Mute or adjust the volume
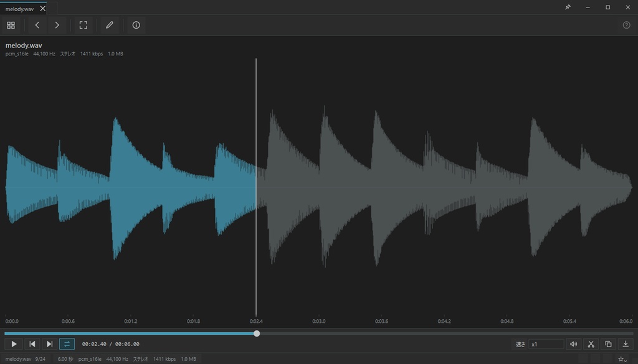This screenshot has width=638, height=364. click(x=574, y=344)
